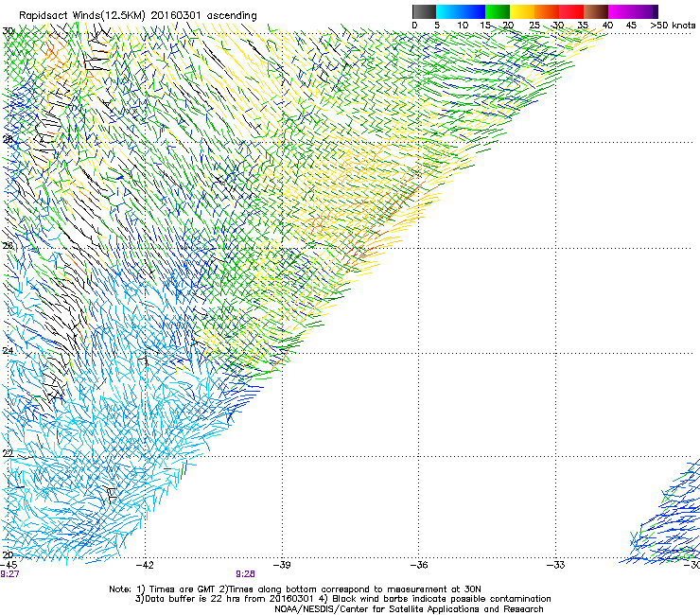Click the -36 longitude axis label
Screen dimensions: 700x615
[x=419, y=565]
